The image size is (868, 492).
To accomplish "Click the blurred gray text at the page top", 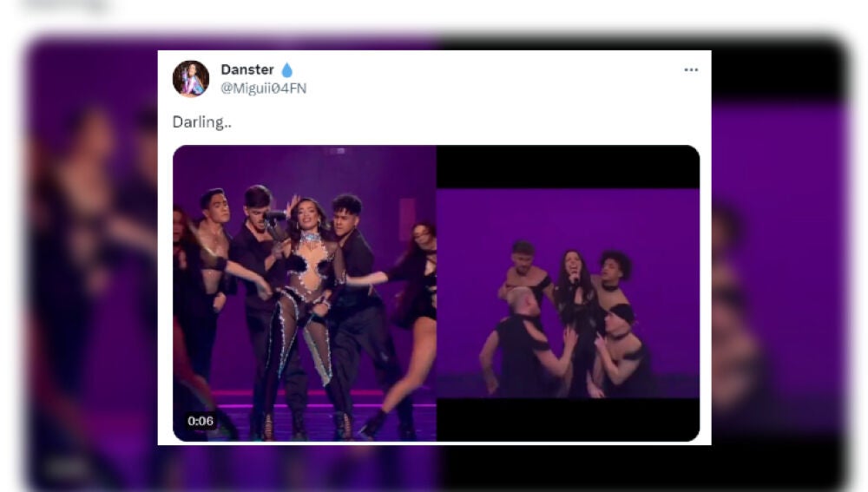I will coord(67,5).
